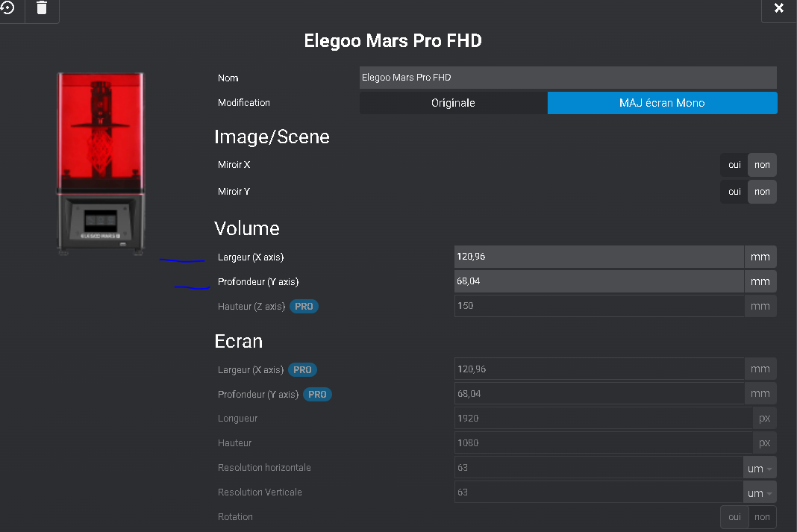This screenshot has height=532, width=797.
Task: Click the Image/Scene section heading
Action: tap(272, 137)
